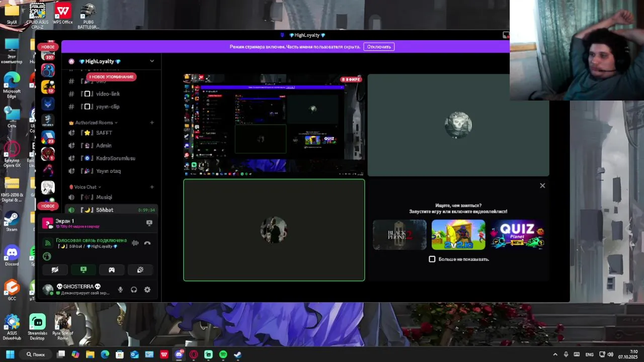Open server icon with 12 badge

[x=48, y=87]
